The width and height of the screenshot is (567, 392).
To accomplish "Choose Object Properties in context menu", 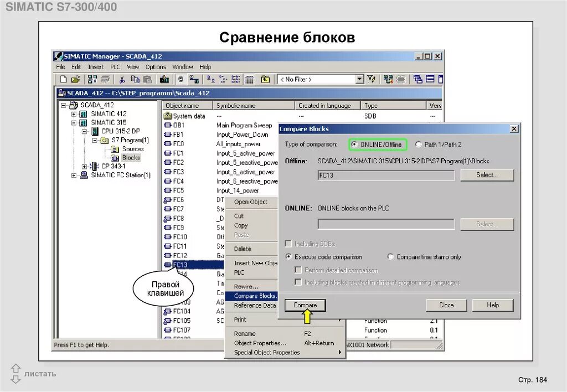I will tap(260, 343).
